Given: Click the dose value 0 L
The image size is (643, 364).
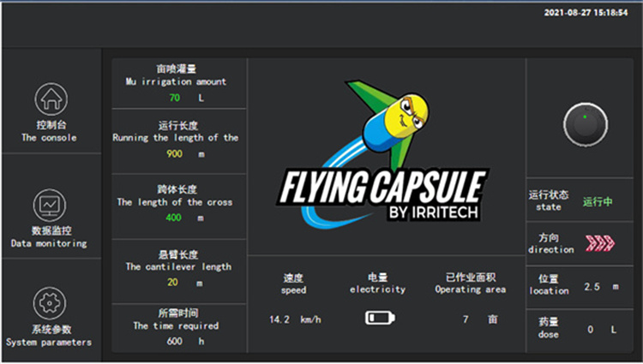Looking at the screenshot, I should pos(600,329).
